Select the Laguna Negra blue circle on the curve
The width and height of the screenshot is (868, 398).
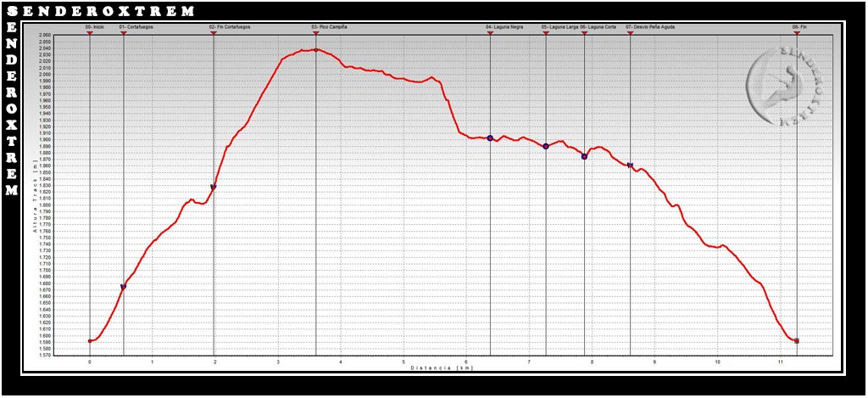(490, 138)
